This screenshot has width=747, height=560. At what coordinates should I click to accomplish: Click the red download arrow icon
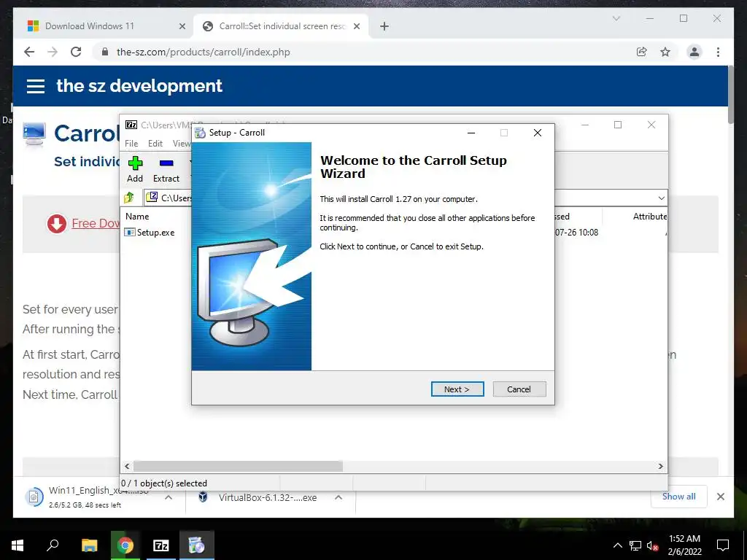[x=57, y=223]
